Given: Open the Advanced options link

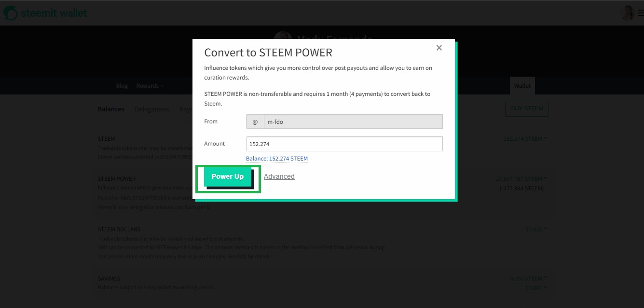Looking at the screenshot, I should [x=279, y=176].
